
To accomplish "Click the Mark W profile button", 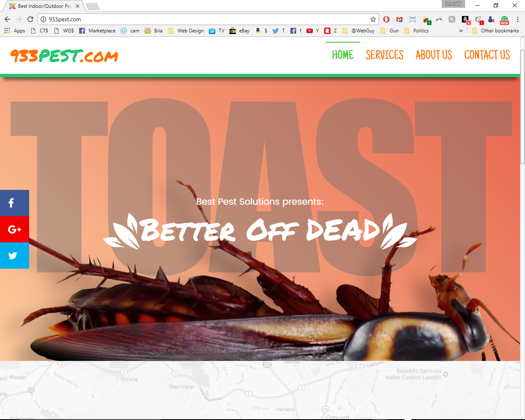I will (453, 4).
